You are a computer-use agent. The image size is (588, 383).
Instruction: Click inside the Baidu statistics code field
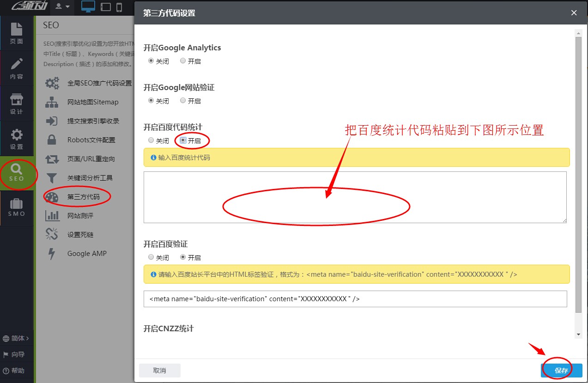[355, 196]
